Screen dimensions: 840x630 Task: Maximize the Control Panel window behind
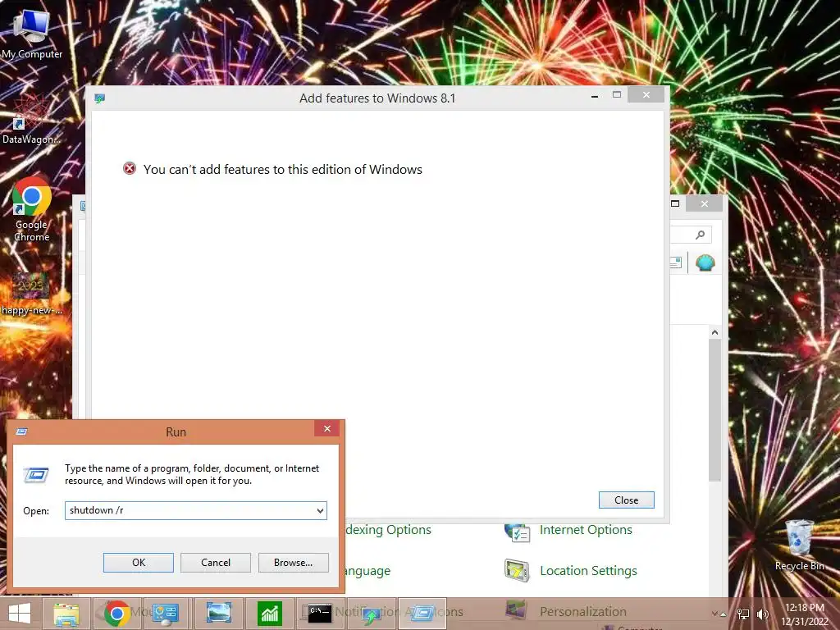(x=675, y=203)
